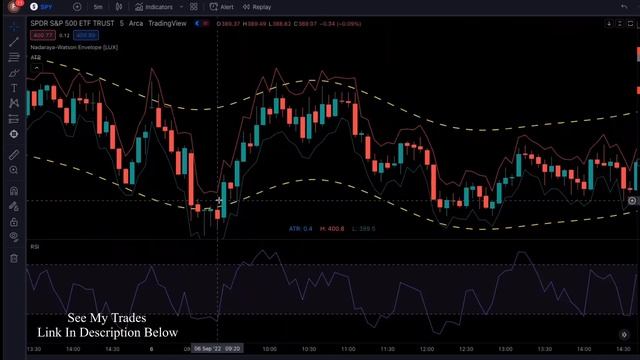Maximize the chart pane using the bracket icon
640x360 pixels.
630,24
